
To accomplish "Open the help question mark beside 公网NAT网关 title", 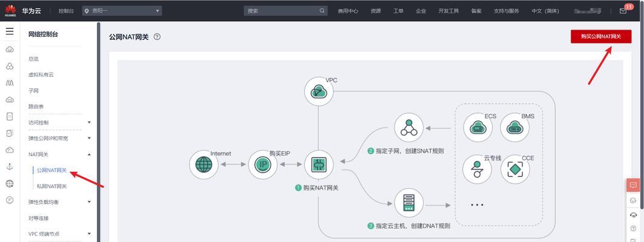I will [157, 36].
